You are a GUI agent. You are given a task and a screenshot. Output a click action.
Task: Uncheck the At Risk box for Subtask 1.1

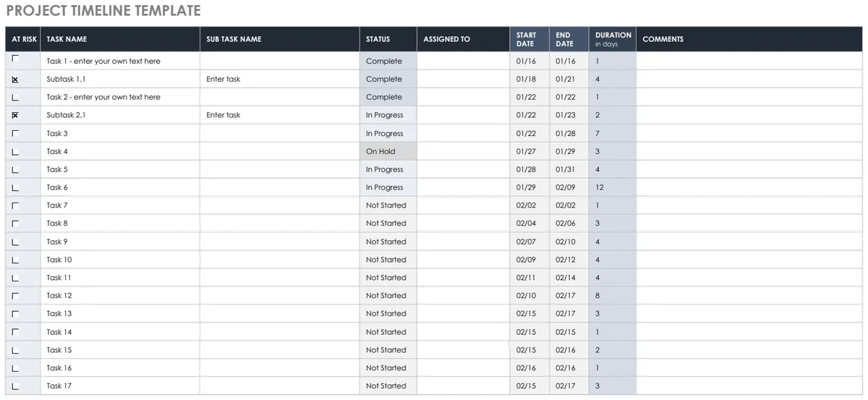point(15,79)
